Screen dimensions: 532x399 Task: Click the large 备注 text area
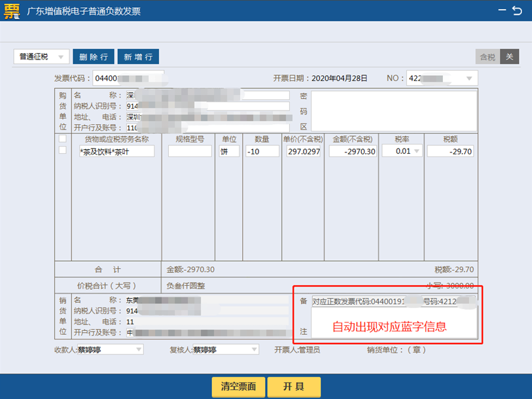pos(394,322)
